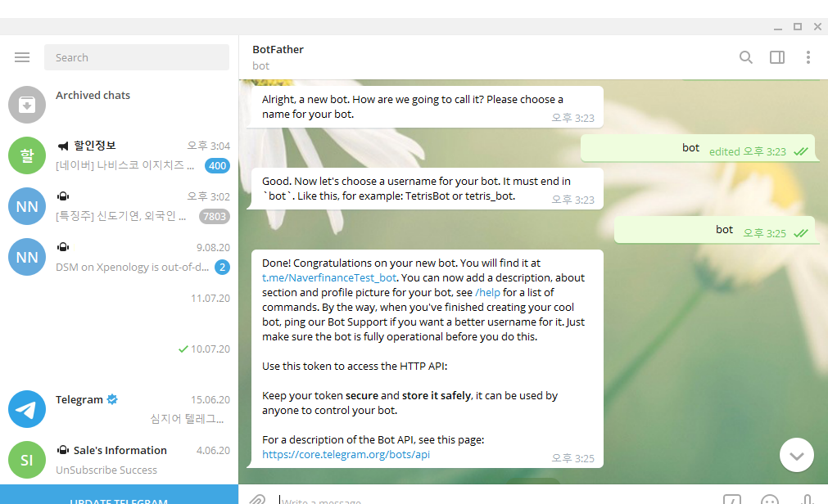Click the Telegram verified checkmark badge

tap(112, 399)
